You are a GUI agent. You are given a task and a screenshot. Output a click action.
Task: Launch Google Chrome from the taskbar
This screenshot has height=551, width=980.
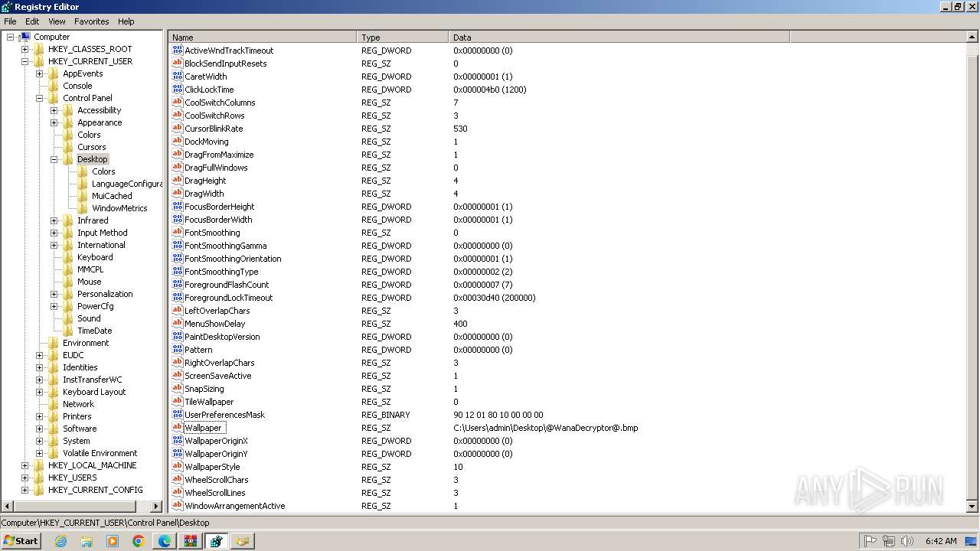(139, 541)
